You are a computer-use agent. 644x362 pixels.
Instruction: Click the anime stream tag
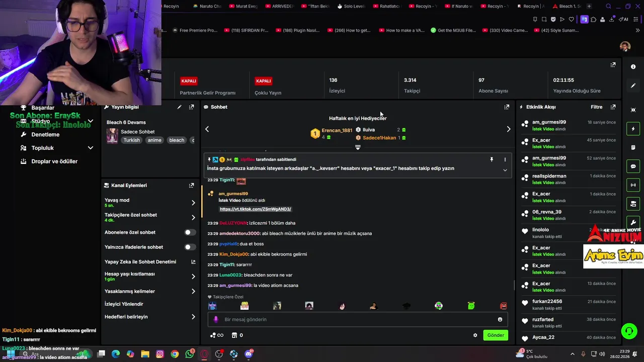coord(154,140)
